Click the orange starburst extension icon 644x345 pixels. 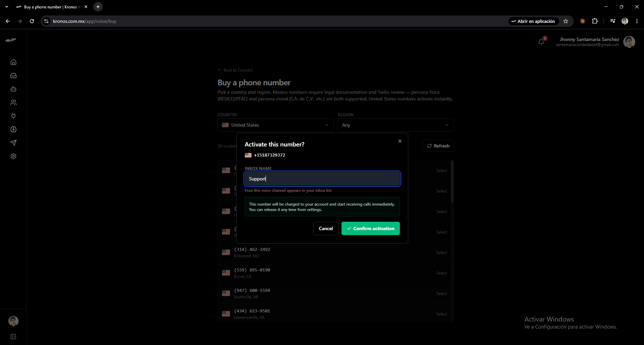pyautogui.click(x=583, y=21)
